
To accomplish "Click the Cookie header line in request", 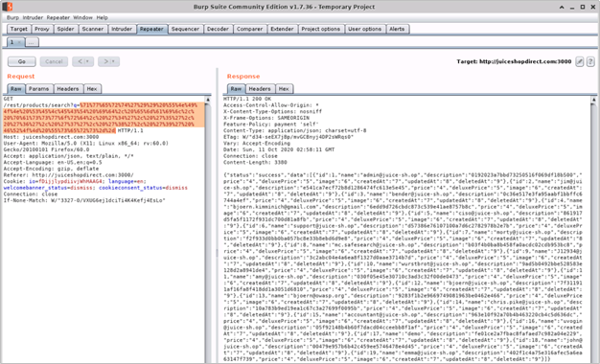I will pos(96,185).
